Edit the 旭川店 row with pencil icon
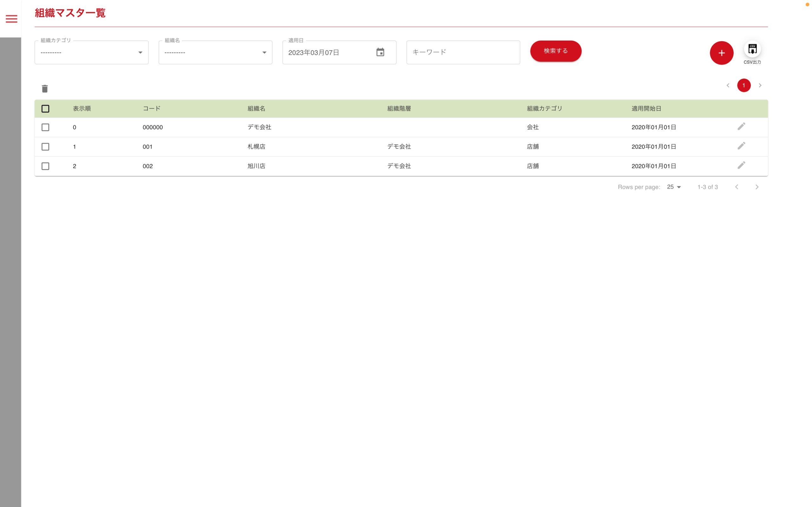The width and height of the screenshot is (812, 507). pos(741,165)
